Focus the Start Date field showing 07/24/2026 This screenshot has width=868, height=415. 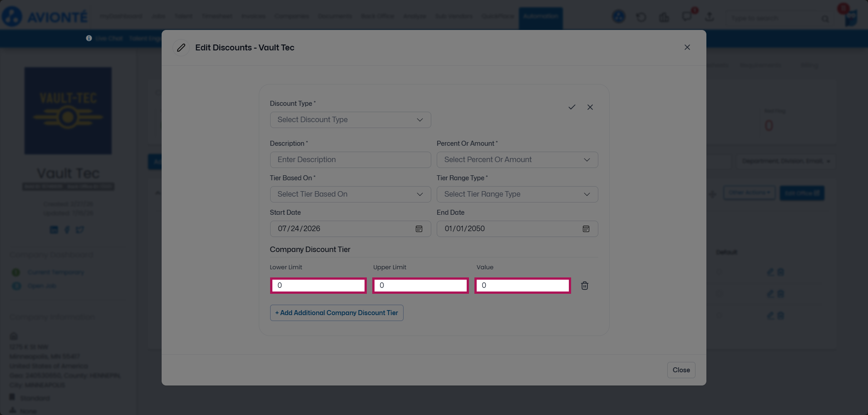pyautogui.click(x=350, y=229)
